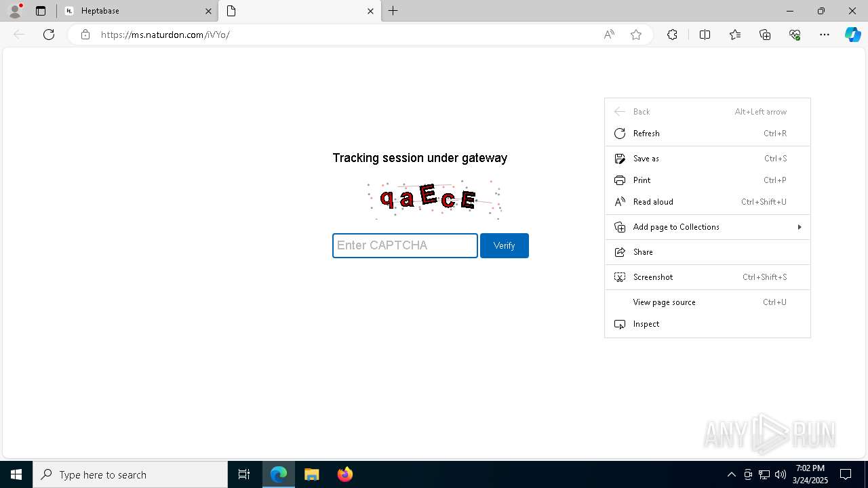Open the browser profile icon

(x=15, y=11)
